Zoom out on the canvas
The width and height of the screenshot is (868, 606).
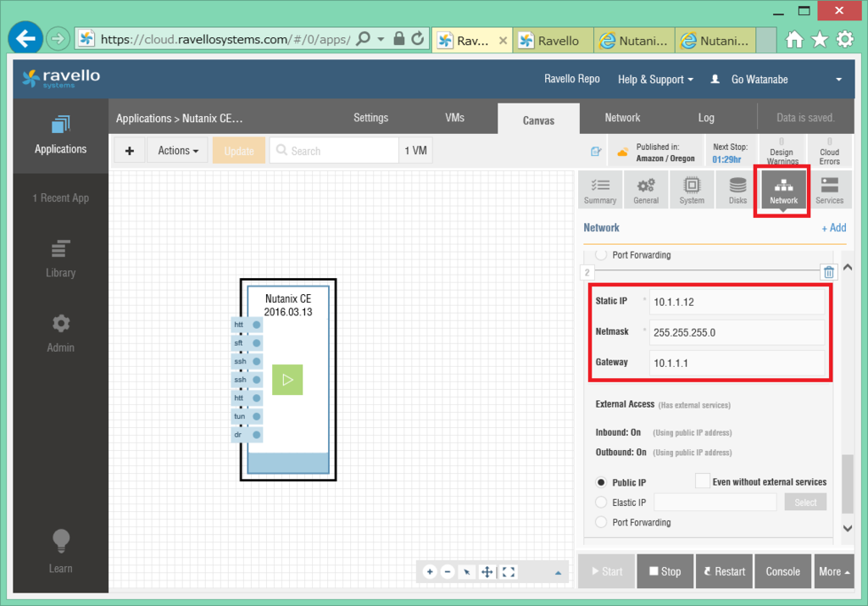pyautogui.click(x=448, y=572)
